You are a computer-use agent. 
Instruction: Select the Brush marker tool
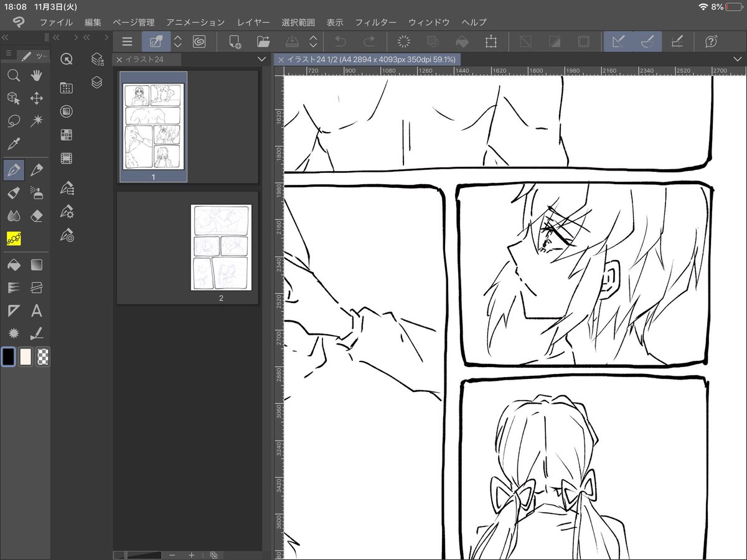click(x=14, y=192)
